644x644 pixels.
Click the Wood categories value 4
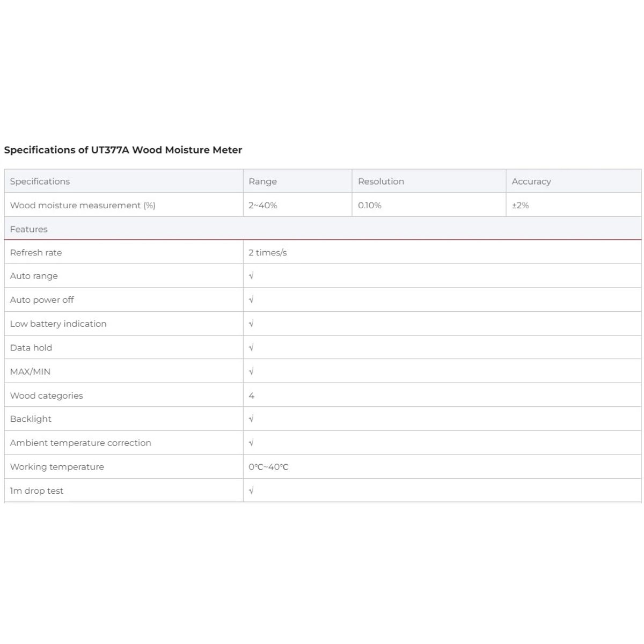(x=252, y=396)
